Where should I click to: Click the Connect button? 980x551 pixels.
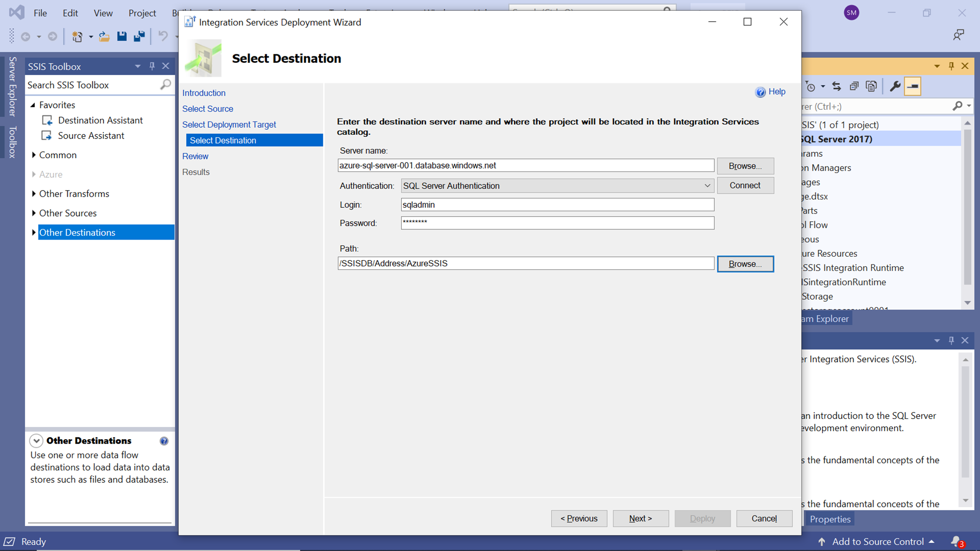[x=745, y=186]
